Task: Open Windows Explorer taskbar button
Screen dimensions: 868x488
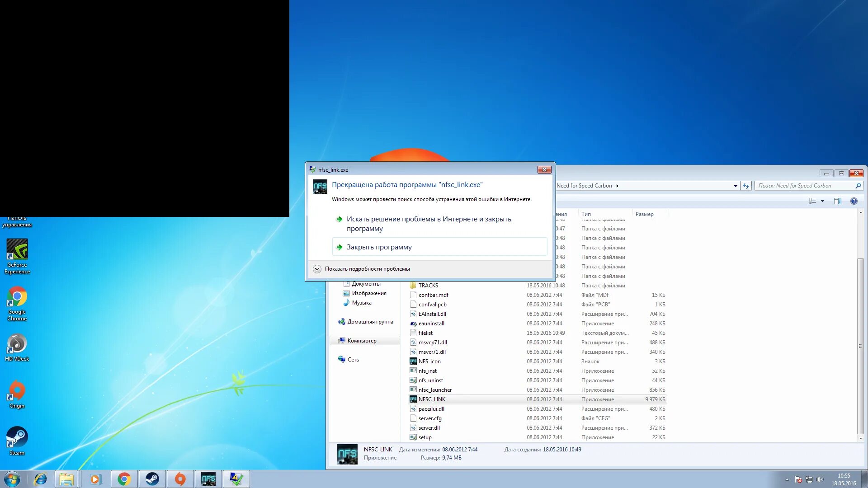Action: (x=66, y=479)
